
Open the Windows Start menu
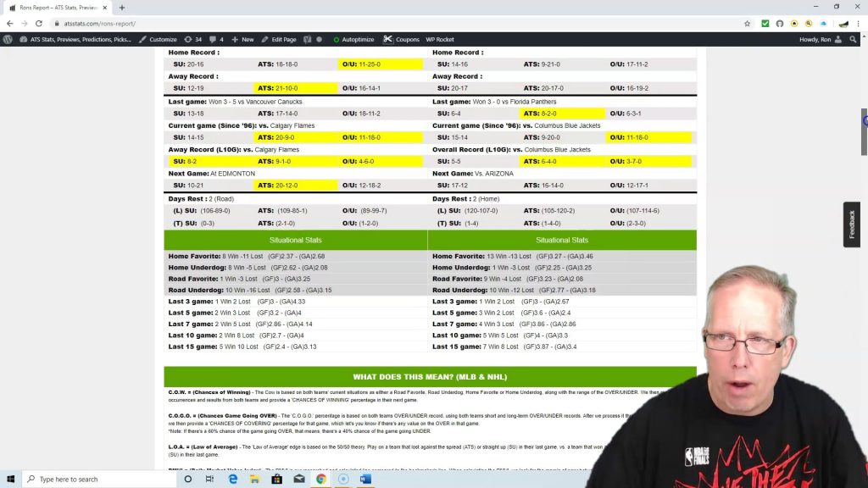click(10, 479)
